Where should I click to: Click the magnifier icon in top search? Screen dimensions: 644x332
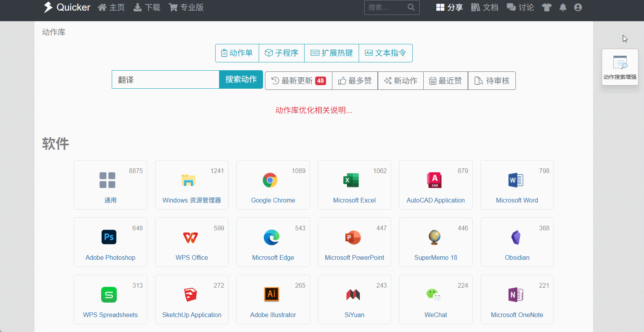411,7
